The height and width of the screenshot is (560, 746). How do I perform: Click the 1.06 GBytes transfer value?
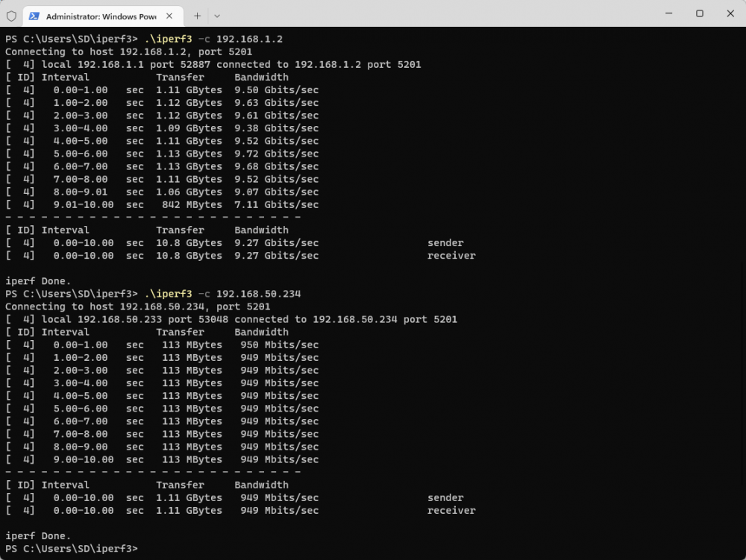pyautogui.click(x=189, y=192)
